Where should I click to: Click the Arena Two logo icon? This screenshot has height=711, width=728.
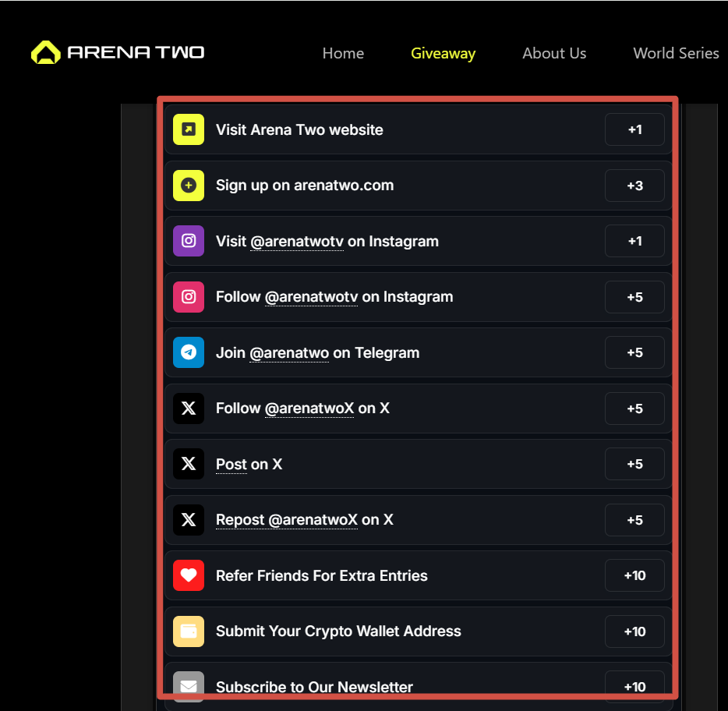tap(45, 53)
